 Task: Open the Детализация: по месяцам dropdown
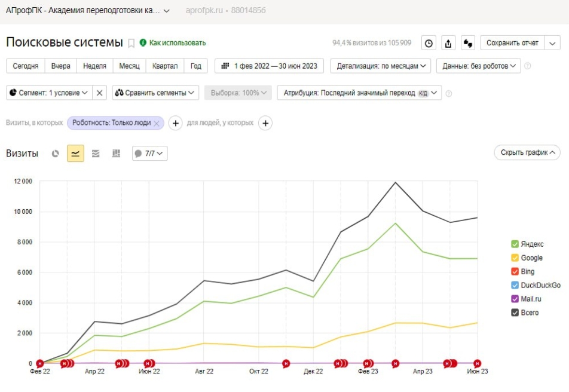pos(381,66)
